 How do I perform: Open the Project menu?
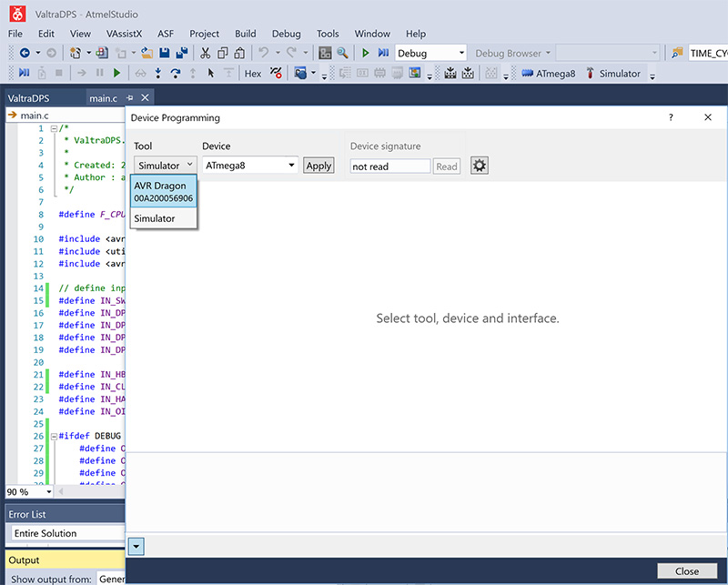(204, 34)
